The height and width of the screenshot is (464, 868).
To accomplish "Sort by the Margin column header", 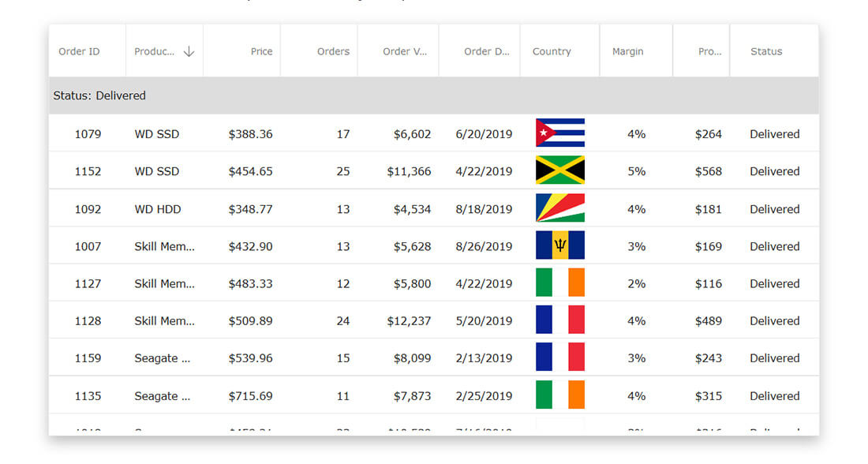I will (x=627, y=52).
